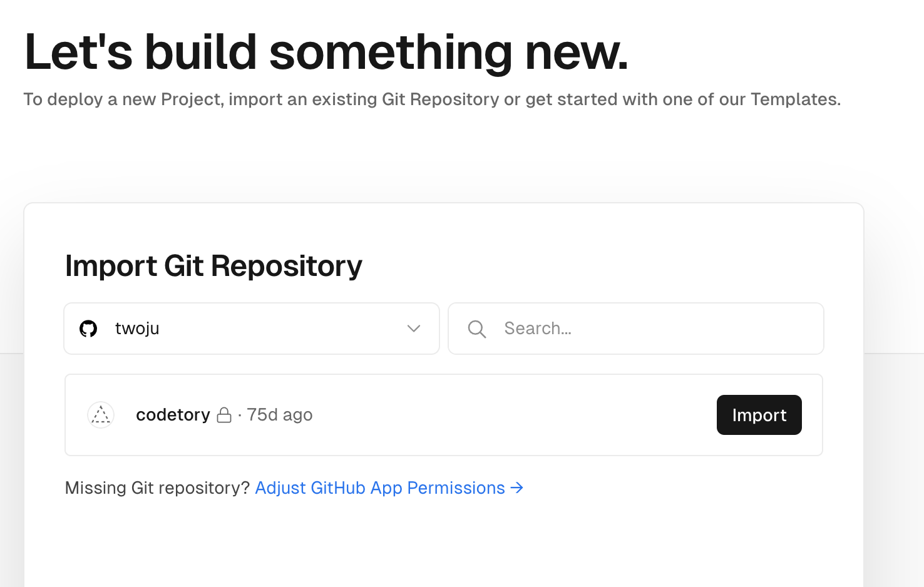This screenshot has height=587, width=924.
Task: Open Adjust GitHub App Permissions link
Action: (389, 487)
